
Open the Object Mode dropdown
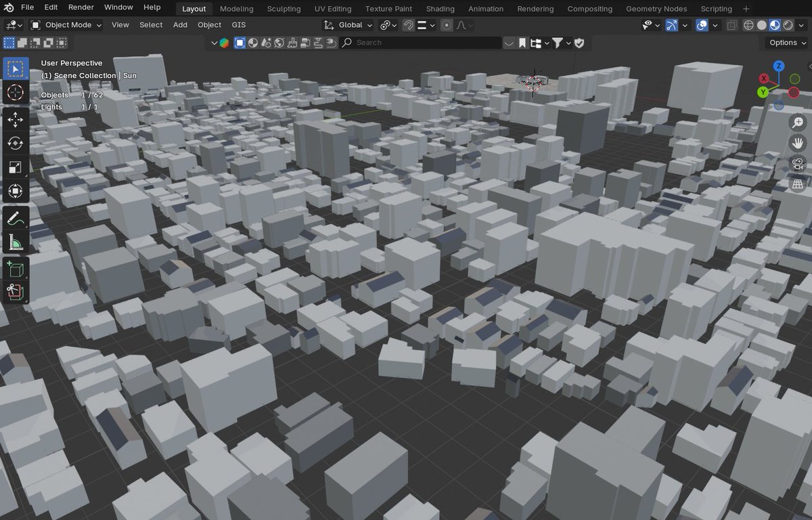[x=66, y=25]
